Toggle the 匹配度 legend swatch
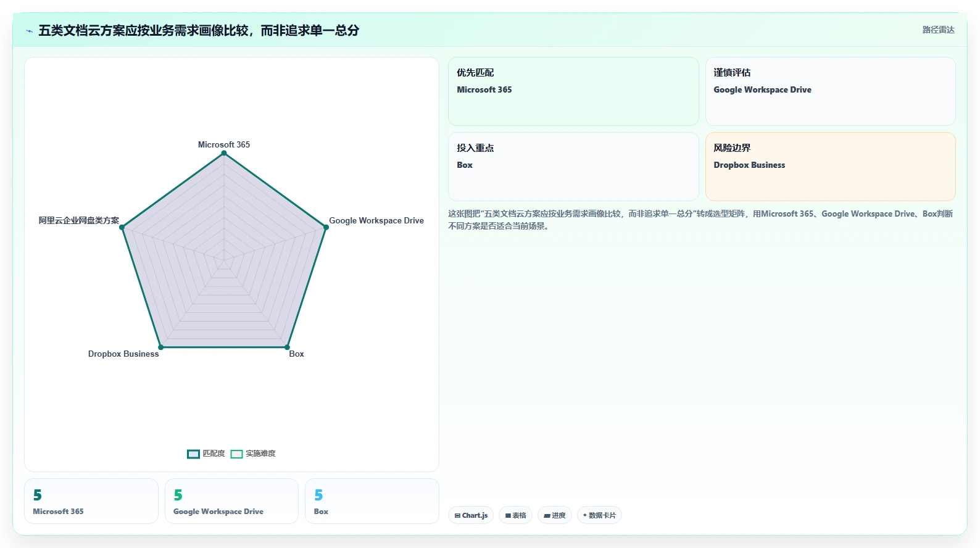This screenshot has height=548, width=980. (193, 454)
